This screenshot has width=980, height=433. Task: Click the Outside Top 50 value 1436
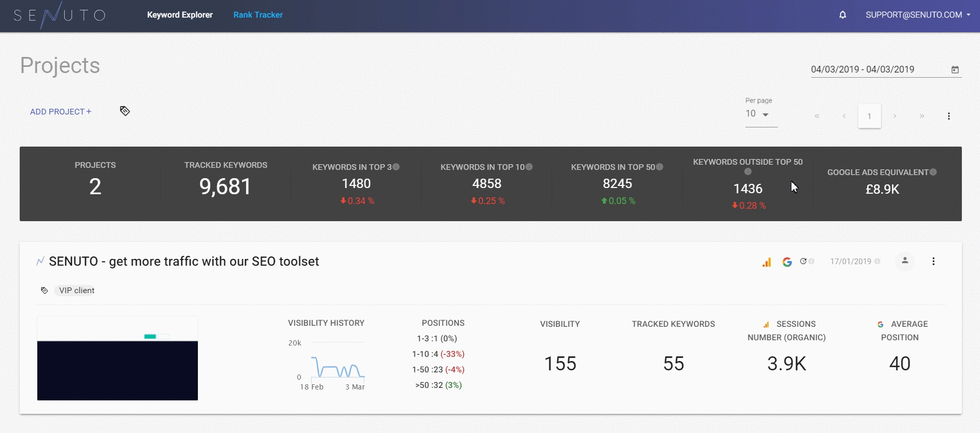(748, 189)
